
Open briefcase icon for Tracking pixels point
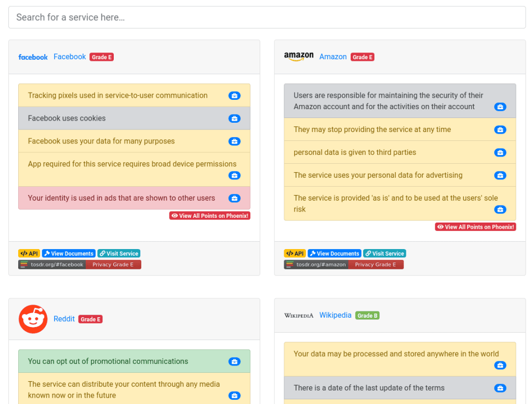tap(234, 96)
